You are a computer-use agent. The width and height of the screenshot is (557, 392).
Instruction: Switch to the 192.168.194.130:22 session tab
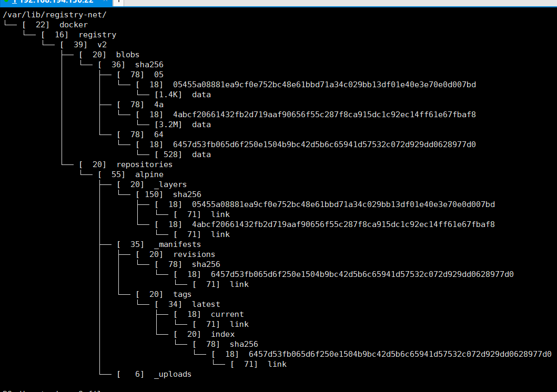[56, 2]
